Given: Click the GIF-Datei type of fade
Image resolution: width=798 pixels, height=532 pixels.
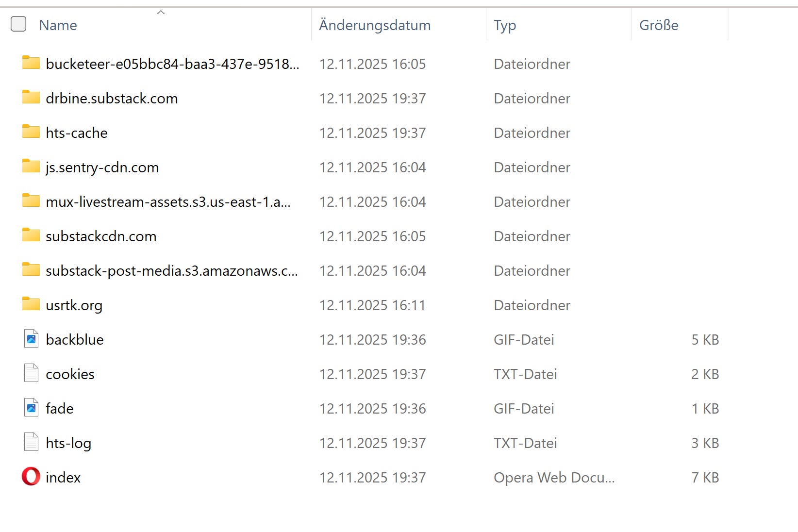Looking at the screenshot, I should pos(524,409).
